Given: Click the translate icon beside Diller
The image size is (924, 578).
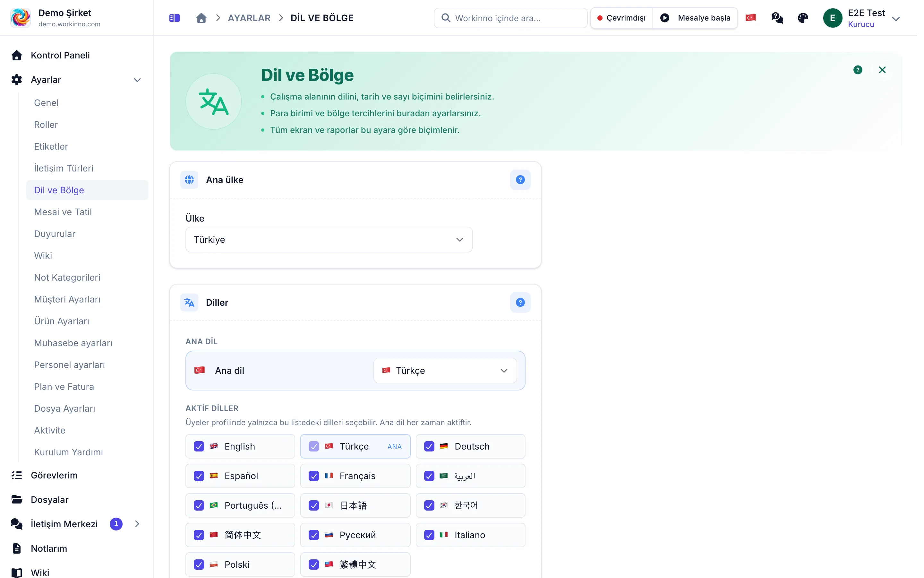Looking at the screenshot, I should pyautogui.click(x=189, y=302).
